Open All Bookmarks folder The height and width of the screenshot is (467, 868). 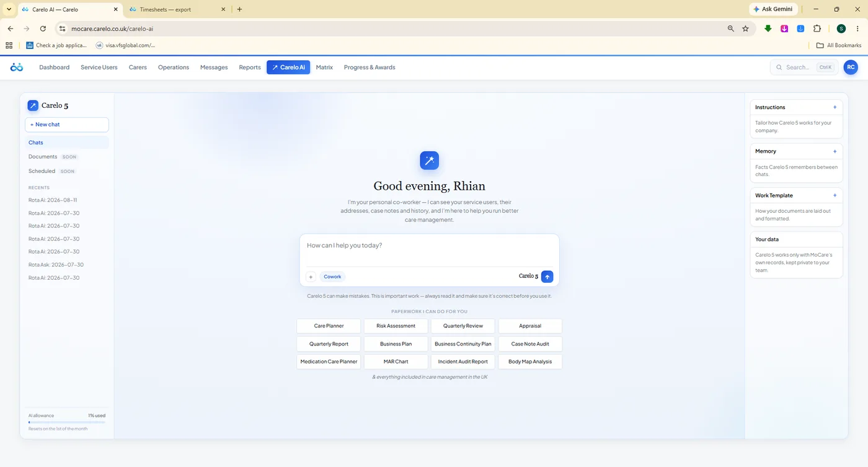[x=839, y=45]
